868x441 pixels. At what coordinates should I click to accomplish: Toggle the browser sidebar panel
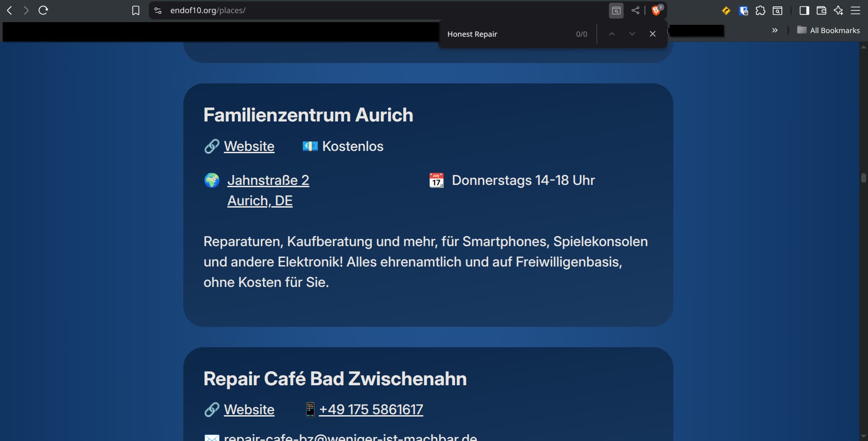tap(804, 10)
